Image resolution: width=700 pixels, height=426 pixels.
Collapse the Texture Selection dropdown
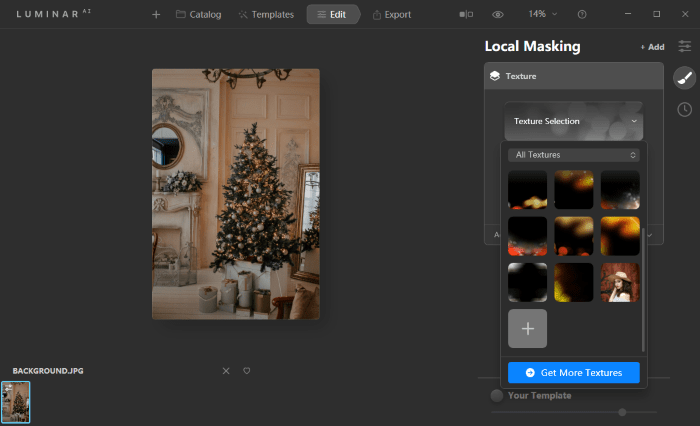click(574, 121)
